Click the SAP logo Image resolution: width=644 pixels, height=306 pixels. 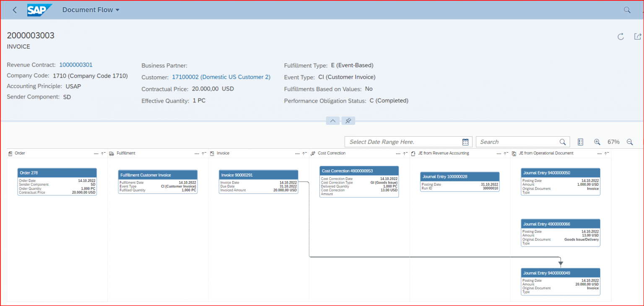(x=39, y=10)
